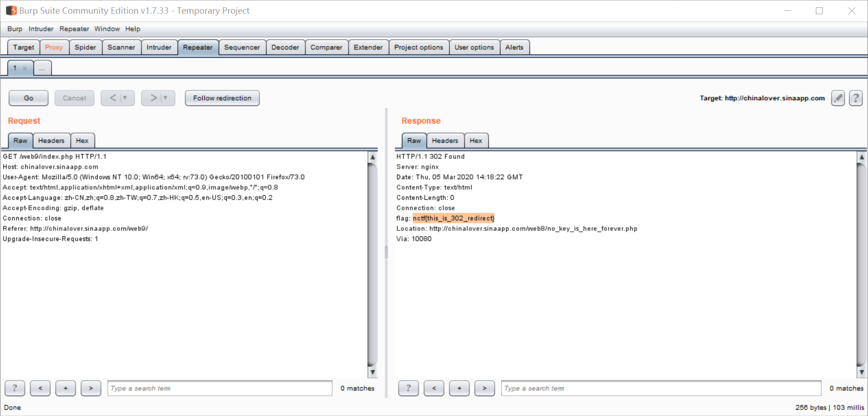Viewport: 868px width, 416px height.
Task: Click response pane scrollbar down arrow
Action: pyautogui.click(x=862, y=372)
